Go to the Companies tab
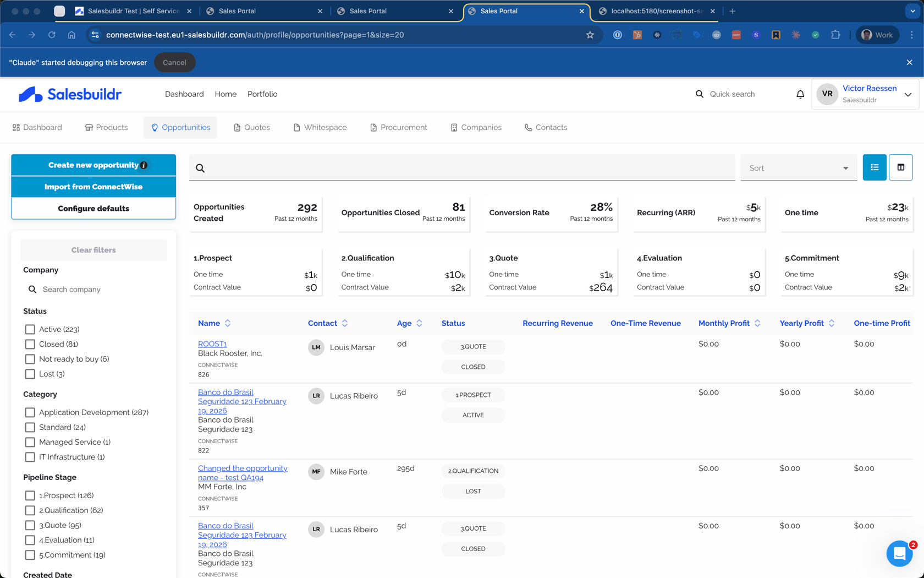Image resolution: width=924 pixels, height=578 pixels. [476, 127]
